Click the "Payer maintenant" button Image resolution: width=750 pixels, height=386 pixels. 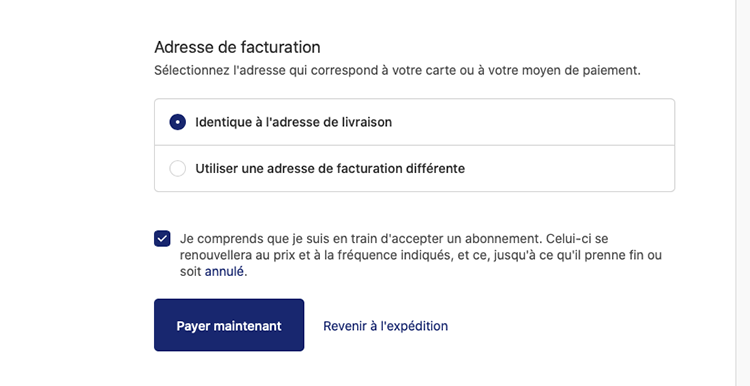click(x=229, y=325)
